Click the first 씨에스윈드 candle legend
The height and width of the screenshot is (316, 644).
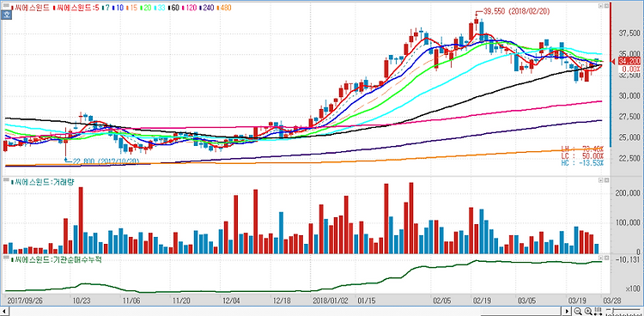[31, 8]
